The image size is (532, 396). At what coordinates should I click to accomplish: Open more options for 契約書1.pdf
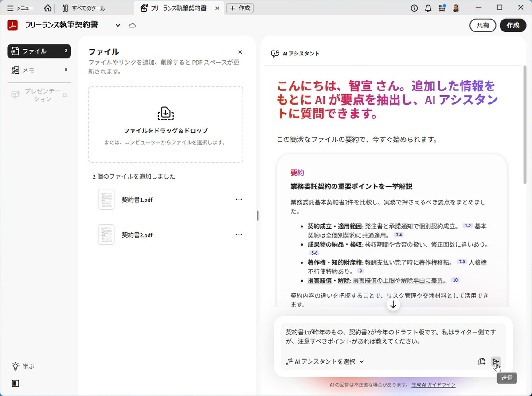[x=239, y=199]
